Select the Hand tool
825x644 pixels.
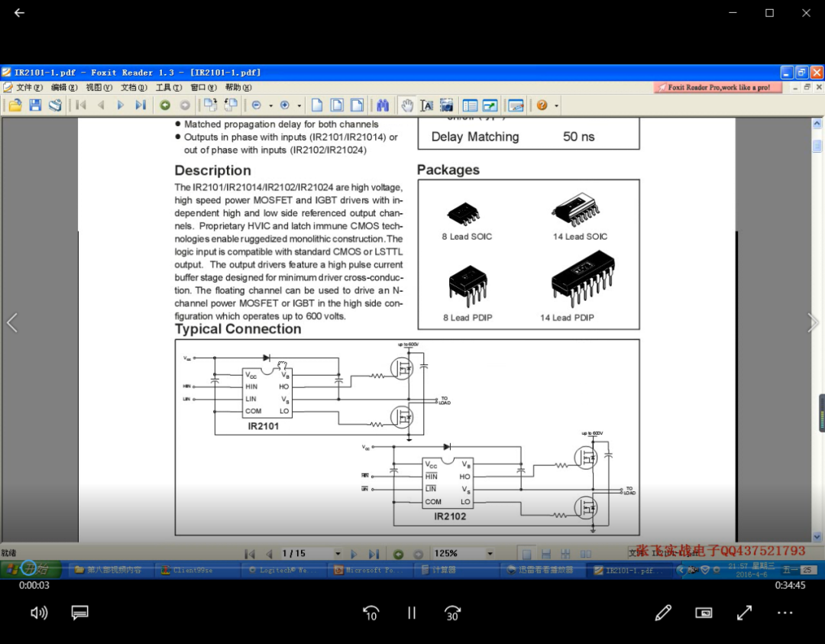pos(407,105)
